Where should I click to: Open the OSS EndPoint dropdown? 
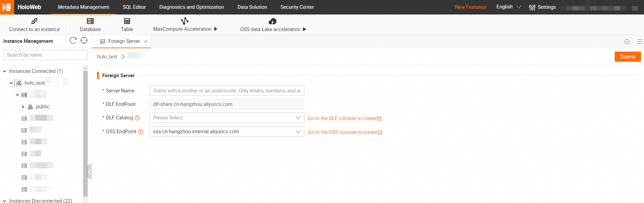[x=226, y=132]
